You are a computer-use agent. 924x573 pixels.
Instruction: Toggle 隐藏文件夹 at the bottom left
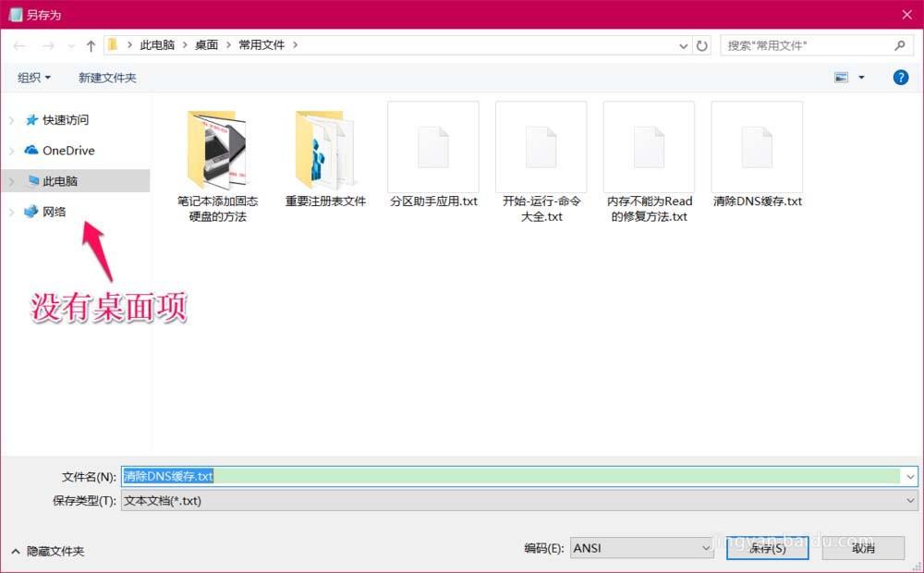point(48,551)
